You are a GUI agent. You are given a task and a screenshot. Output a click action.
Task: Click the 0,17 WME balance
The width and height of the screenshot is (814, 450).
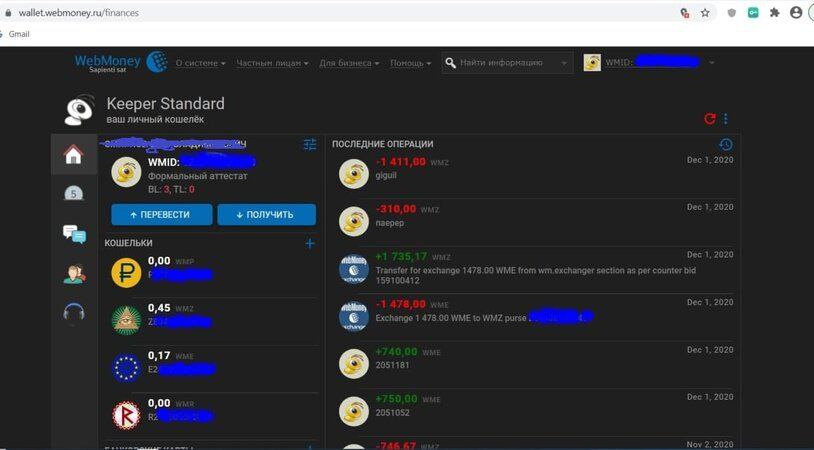pyautogui.click(x=170, y=356)
